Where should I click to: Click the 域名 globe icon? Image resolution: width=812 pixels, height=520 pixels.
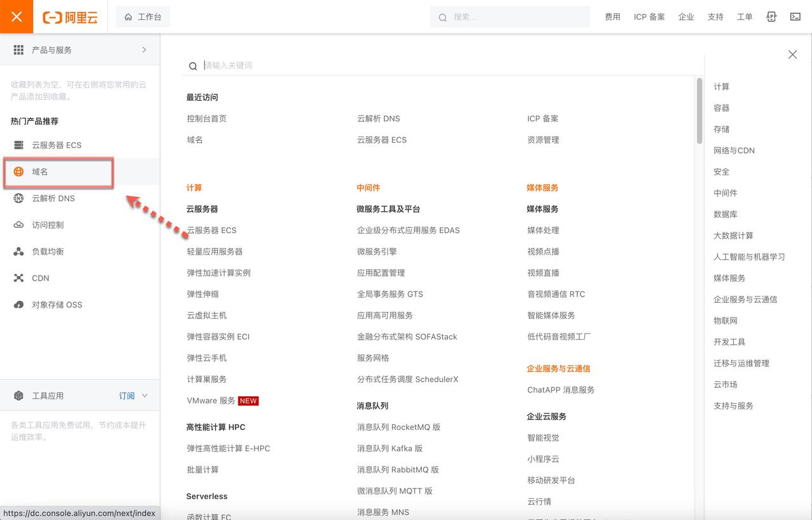point(18,171)
